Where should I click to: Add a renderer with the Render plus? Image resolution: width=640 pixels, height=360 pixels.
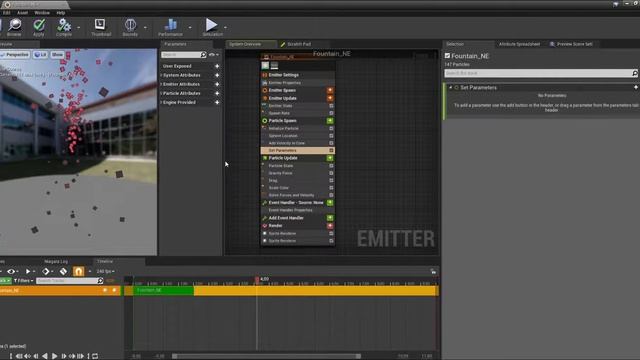[330, 226]
